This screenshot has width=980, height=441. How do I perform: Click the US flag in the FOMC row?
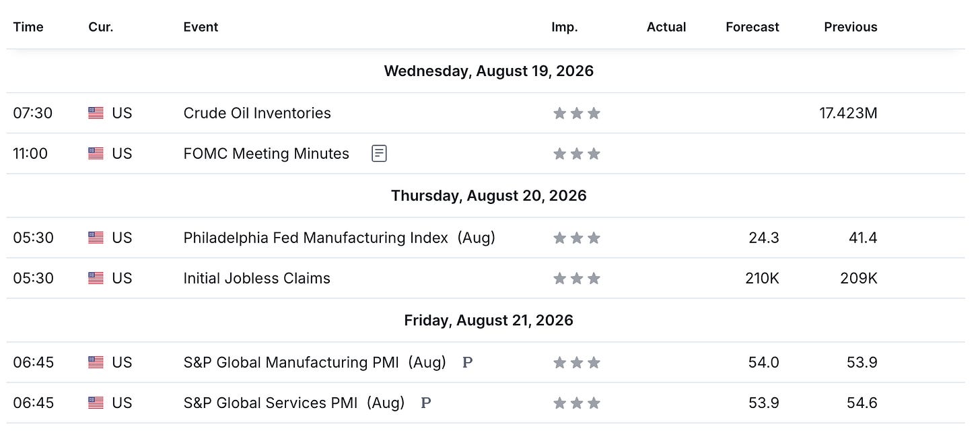[96, 154]
